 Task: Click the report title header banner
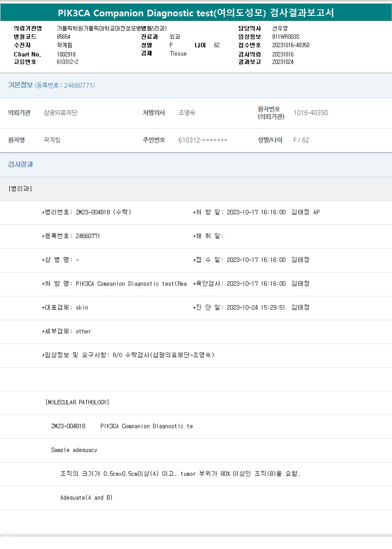(196, 13)
